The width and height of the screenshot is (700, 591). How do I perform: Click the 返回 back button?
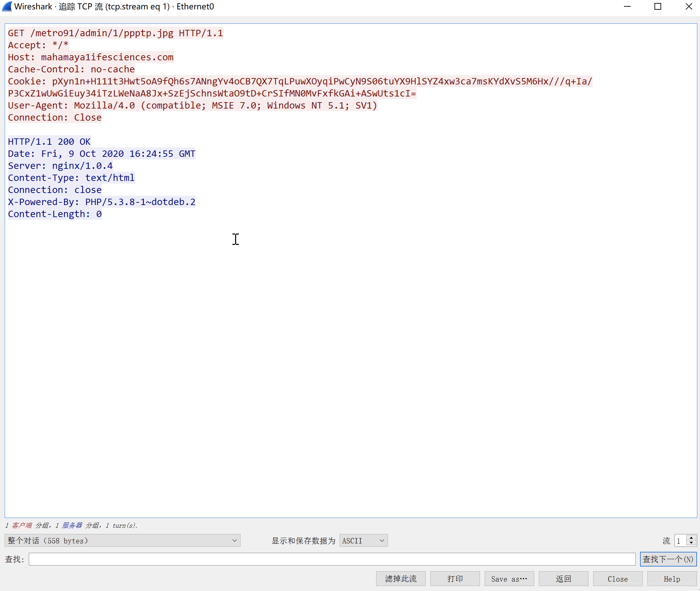563,579
